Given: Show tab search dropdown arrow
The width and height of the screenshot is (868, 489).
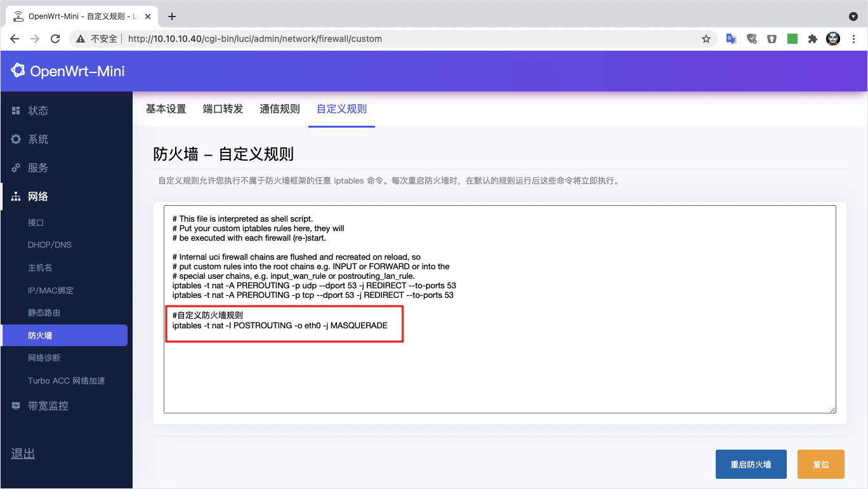Looking at the screenshot, I should [853, 17].
